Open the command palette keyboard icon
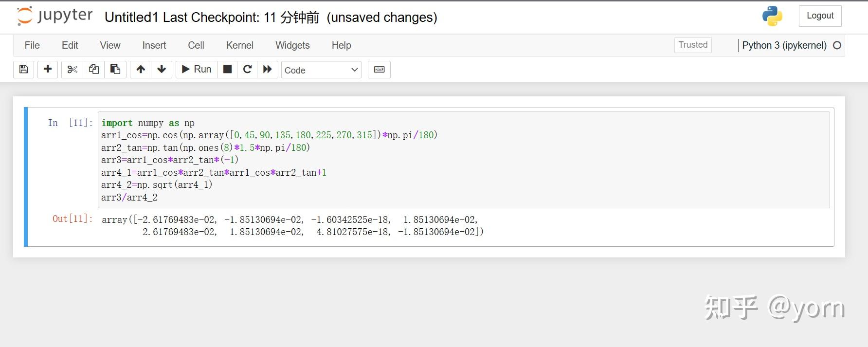Image resolution: width=868 pixels, height=347 pixels. click(380, 70)
